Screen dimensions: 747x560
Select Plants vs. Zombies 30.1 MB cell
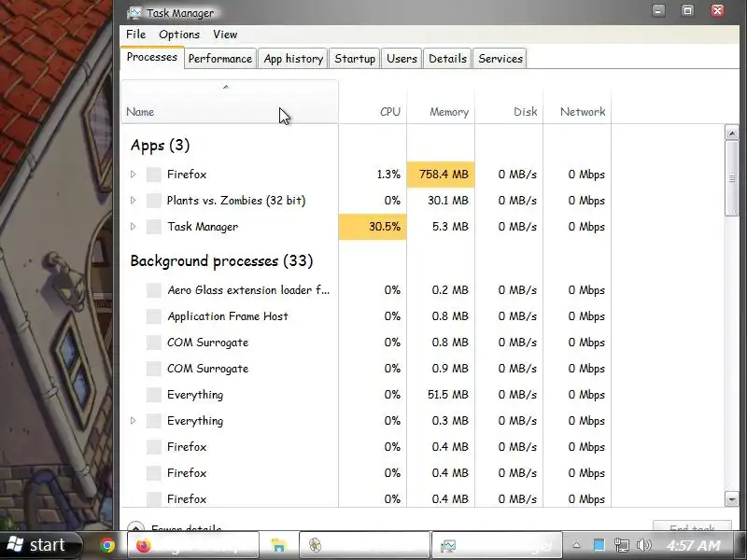point(441,201)
